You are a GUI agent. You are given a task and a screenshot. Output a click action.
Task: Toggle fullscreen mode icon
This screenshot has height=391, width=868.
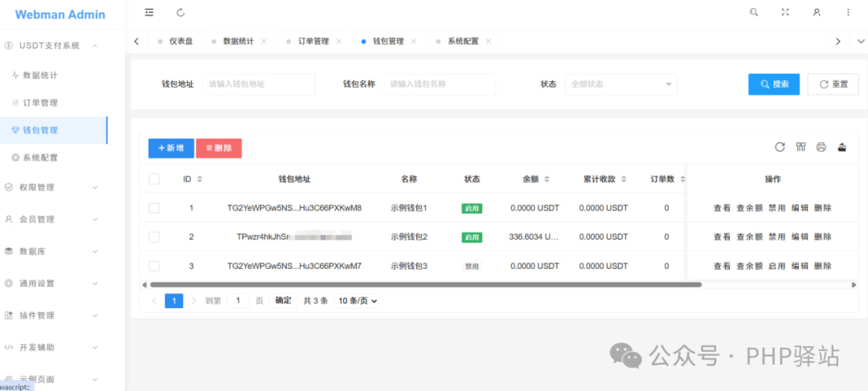[785, 12]
